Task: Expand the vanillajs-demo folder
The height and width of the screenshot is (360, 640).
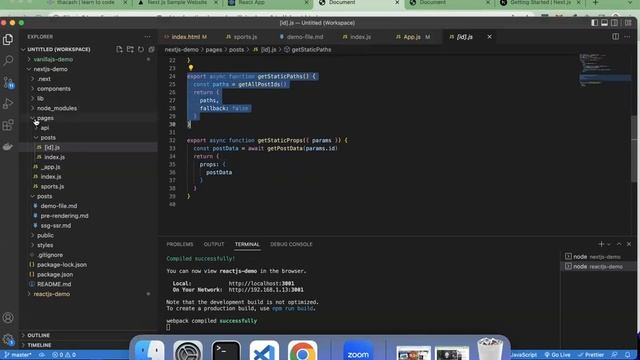Action: (89, 59)
